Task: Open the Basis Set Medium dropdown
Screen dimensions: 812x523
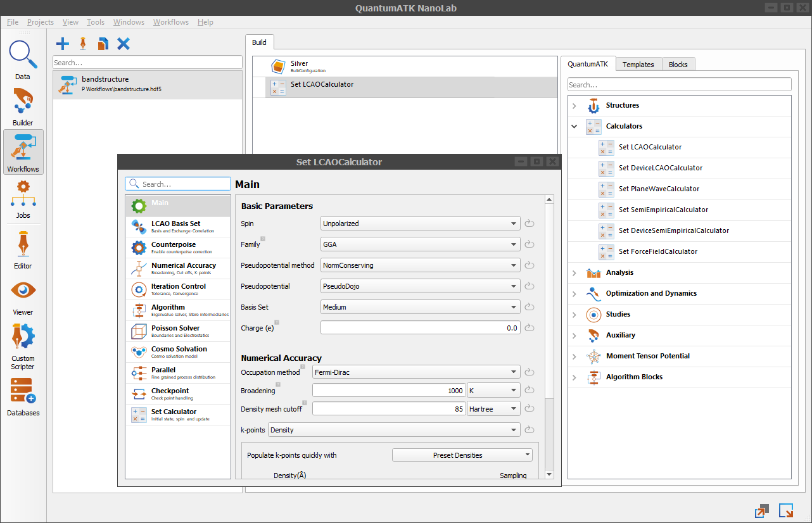Action: pos(421,307)
